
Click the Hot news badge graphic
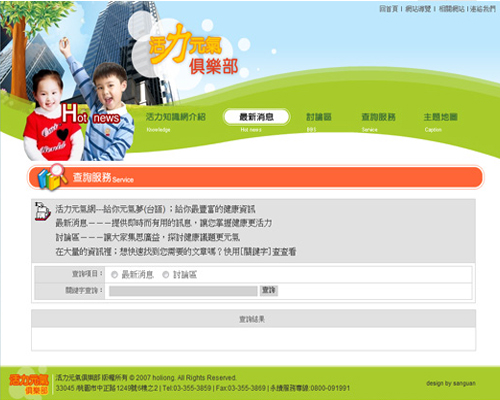coord(91,114)
